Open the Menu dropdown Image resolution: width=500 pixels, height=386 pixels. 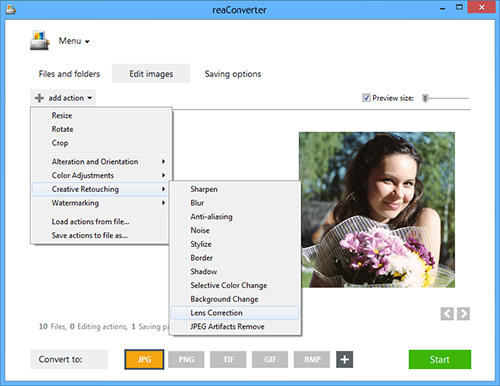[x=74, y=41]
